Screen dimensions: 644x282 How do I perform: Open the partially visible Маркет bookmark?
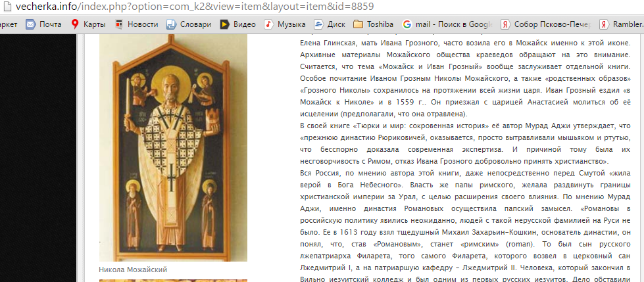click(9, 24)
